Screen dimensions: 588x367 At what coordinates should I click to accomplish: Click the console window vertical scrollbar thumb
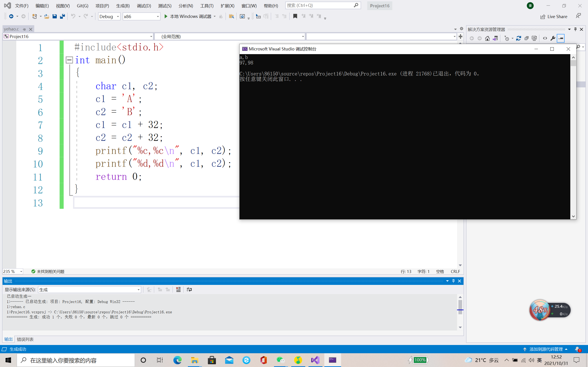point(573,63)
